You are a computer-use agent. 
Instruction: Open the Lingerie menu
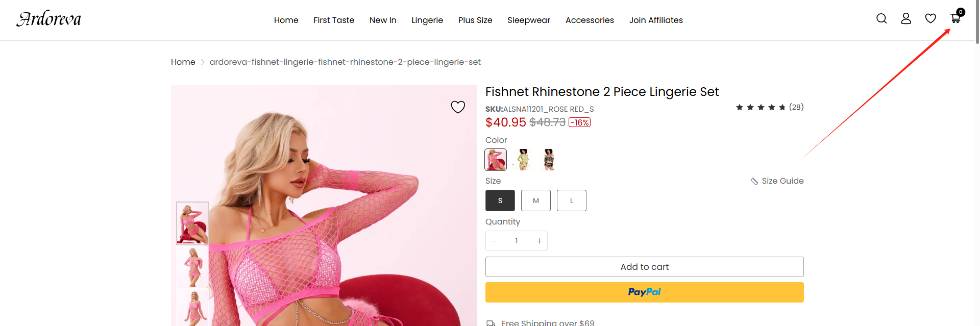click(427, 20)
